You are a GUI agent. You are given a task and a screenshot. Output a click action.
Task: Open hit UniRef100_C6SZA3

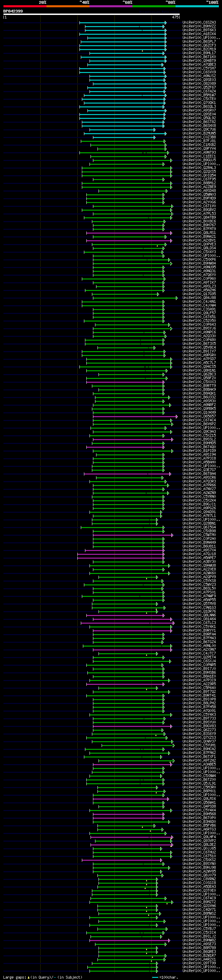tap(199, 23)
